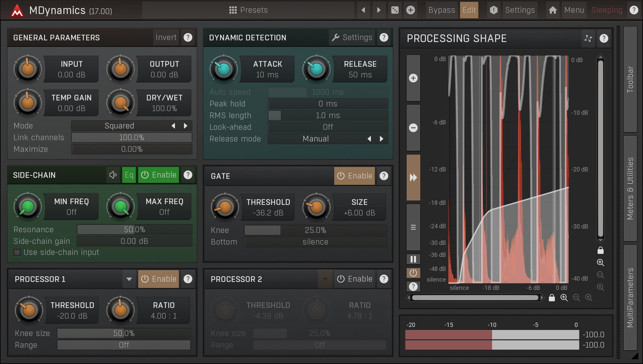The height and width of the screenshot is (364, 643).
Task: Click the graph zoom-out minus button
Action: 413,128
